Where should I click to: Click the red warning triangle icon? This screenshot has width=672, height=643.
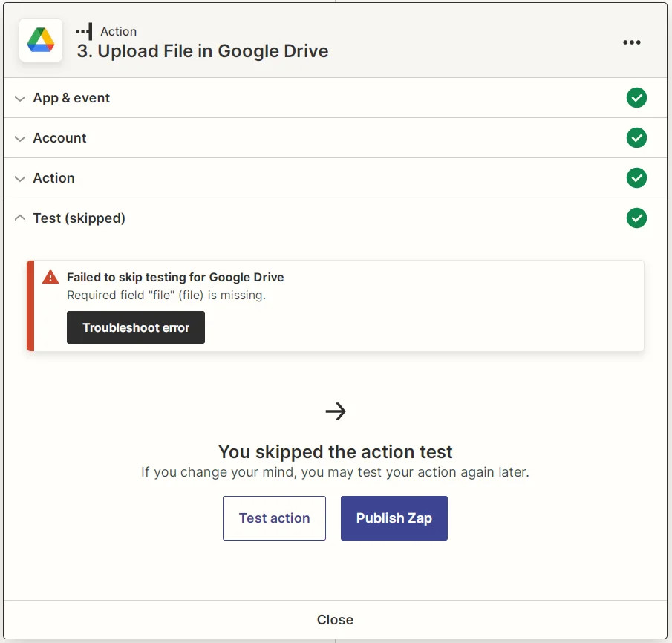pos(50,275)
